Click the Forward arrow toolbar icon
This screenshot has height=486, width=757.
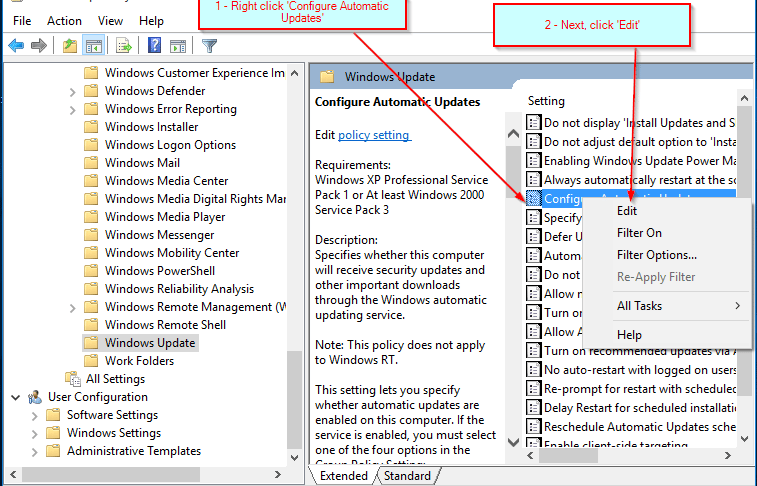pos(39,46)
